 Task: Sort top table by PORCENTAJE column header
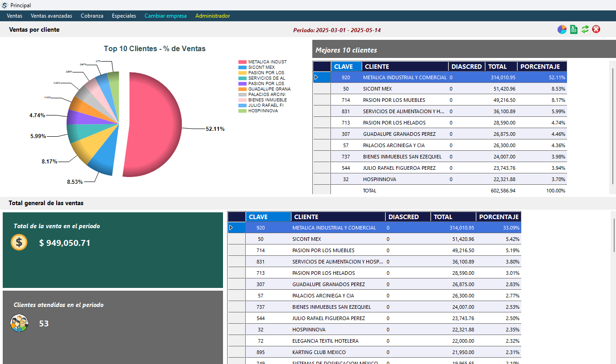click(542, 67)
